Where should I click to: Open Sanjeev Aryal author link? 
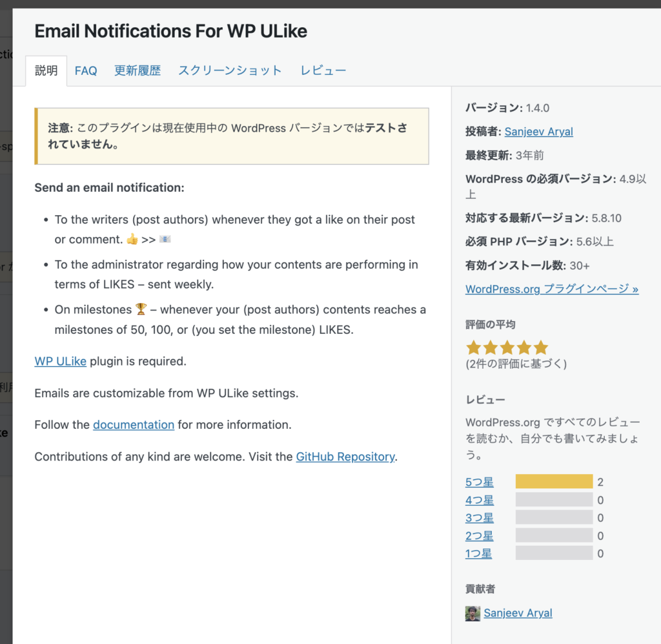tap(538, 132)
